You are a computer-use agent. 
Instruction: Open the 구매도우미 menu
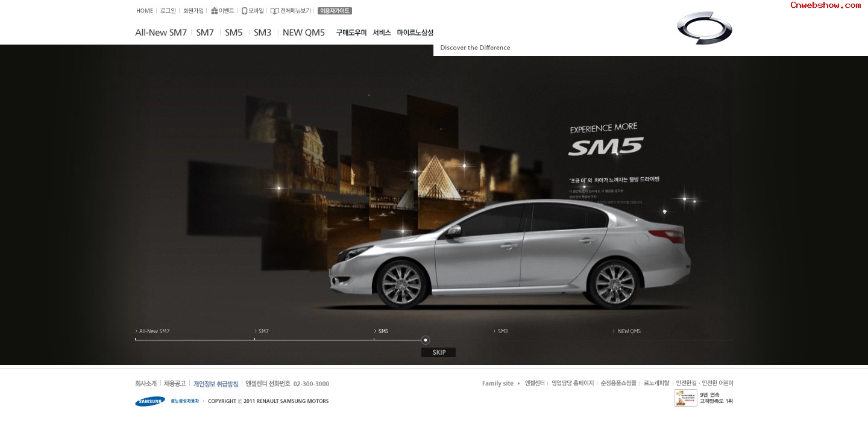click(x=351, y=33)
